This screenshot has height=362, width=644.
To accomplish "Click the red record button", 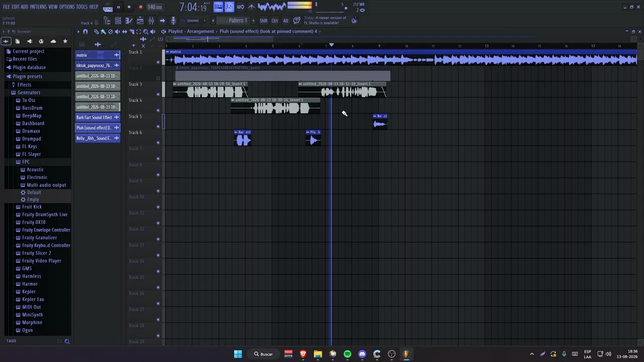I will pyautogui.click(x=141, y=7).
